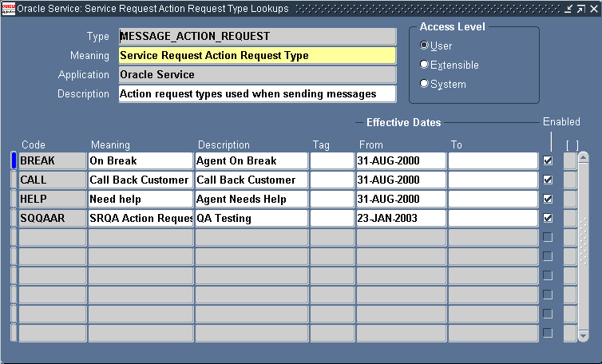The height and width of the screenshot is (364, 602).
Task: Click the To date field of BREAK row
Action: [x=493, y=160]
